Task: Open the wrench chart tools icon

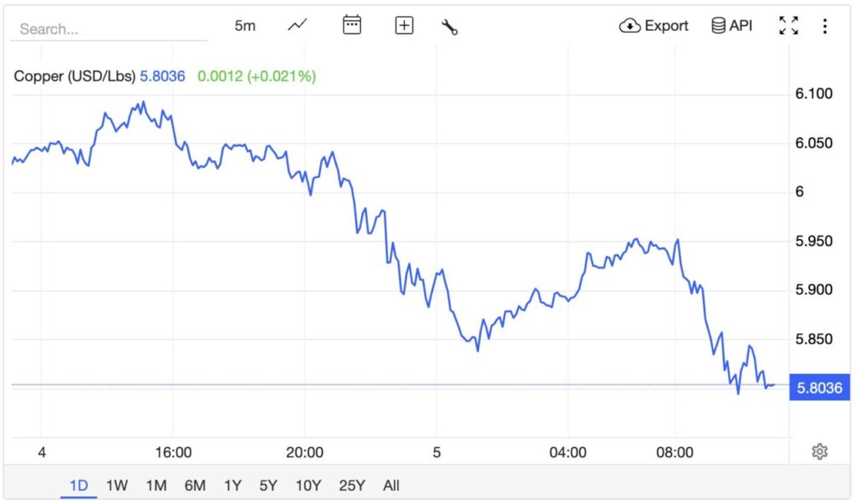Action: tap(450, 27)
